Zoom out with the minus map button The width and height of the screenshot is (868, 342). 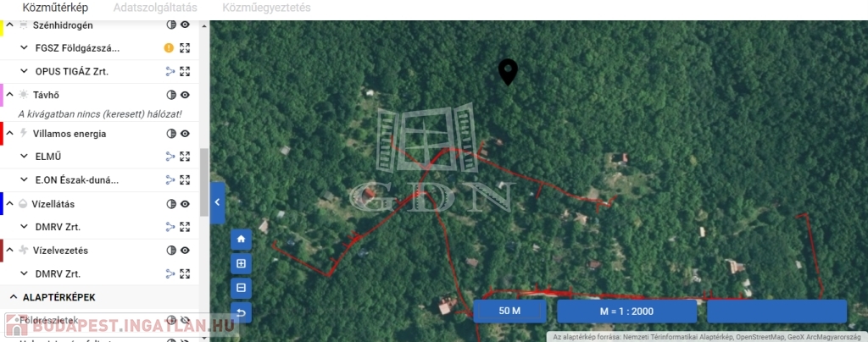[x=241, y=288]
